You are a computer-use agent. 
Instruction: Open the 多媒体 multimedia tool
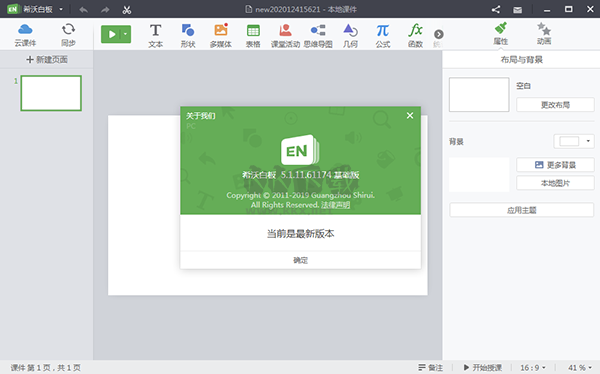221,36
